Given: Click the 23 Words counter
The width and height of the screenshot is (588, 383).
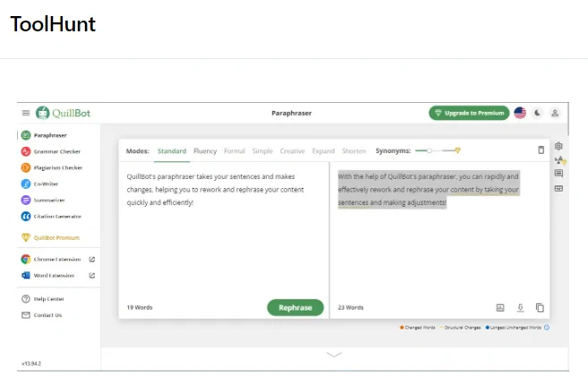Looking at the screenshot, I should [x=351, y=307].
